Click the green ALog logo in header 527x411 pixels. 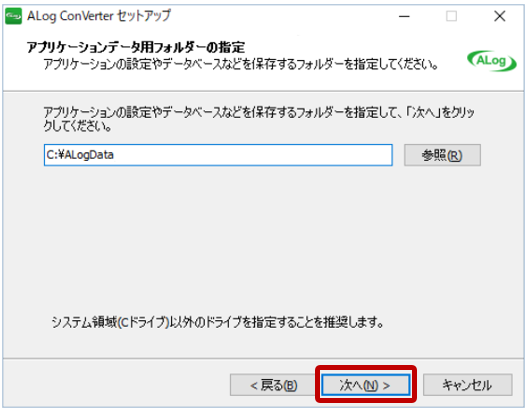[492, 61]
